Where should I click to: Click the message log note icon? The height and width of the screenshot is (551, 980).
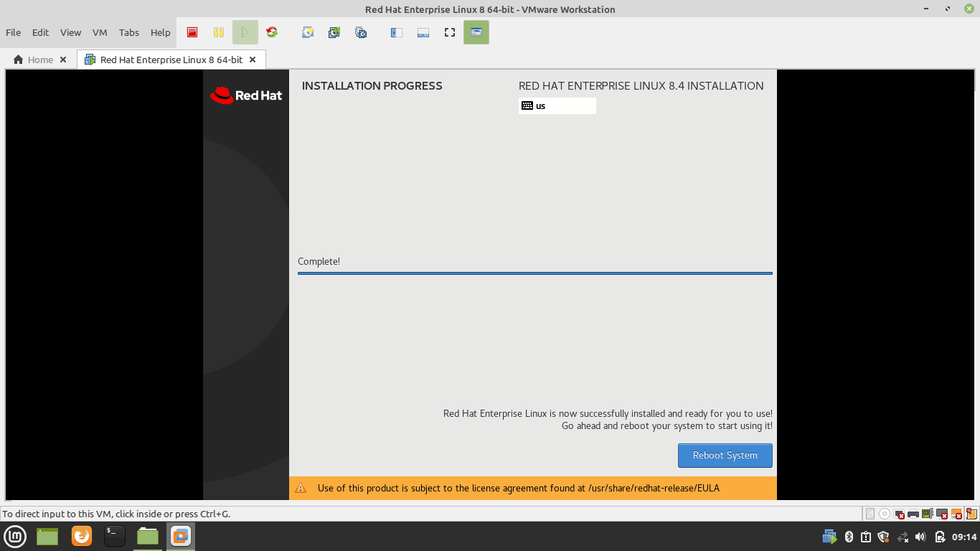972,514
